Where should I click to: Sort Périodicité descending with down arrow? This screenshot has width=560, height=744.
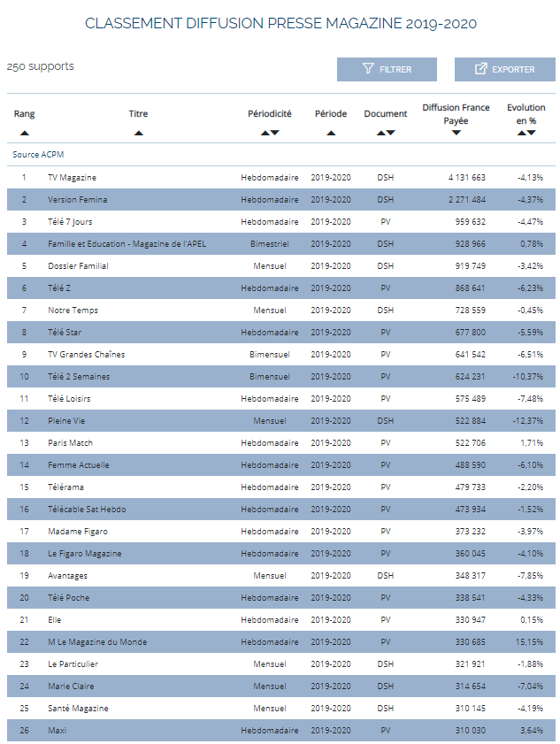tap(275, 134)
